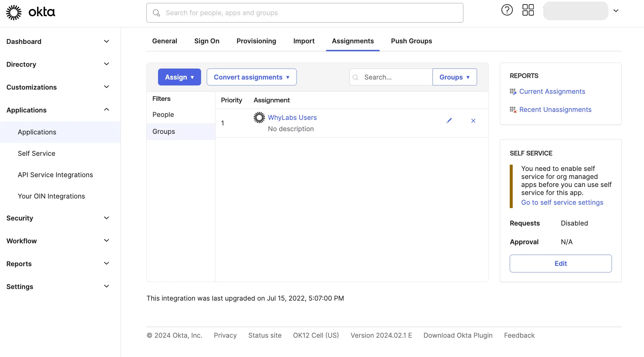Switch to the Push Groups tab
The width and height of the screenshot is (644, 357).
pyautogui.click(x=411, y=41)
